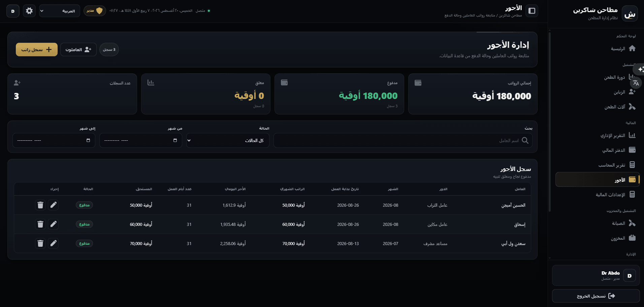Click the ش mill logo

pyautogui.click(x=630, y=13)
